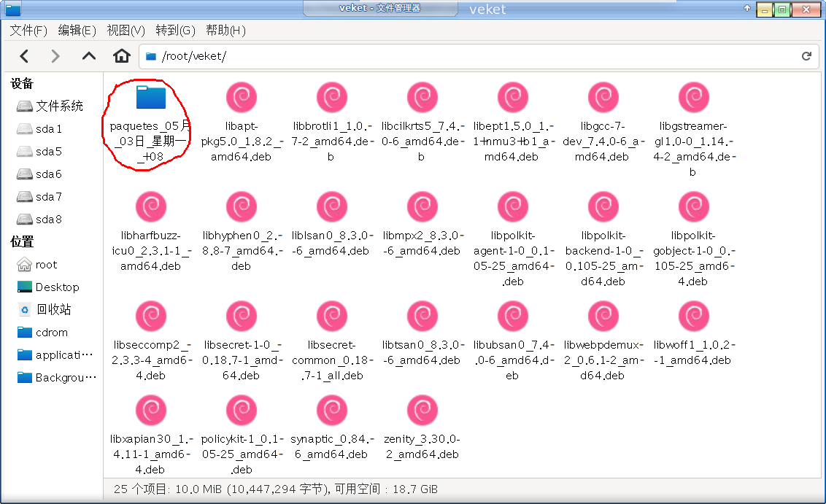
Task: Select the policykit-1 deb package icon
Action: [x=242, y=410]
